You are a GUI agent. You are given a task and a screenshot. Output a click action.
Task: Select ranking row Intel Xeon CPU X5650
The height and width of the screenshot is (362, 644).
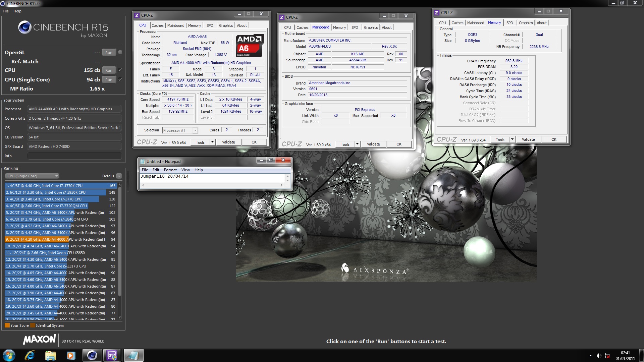click(x=61, y=253)
